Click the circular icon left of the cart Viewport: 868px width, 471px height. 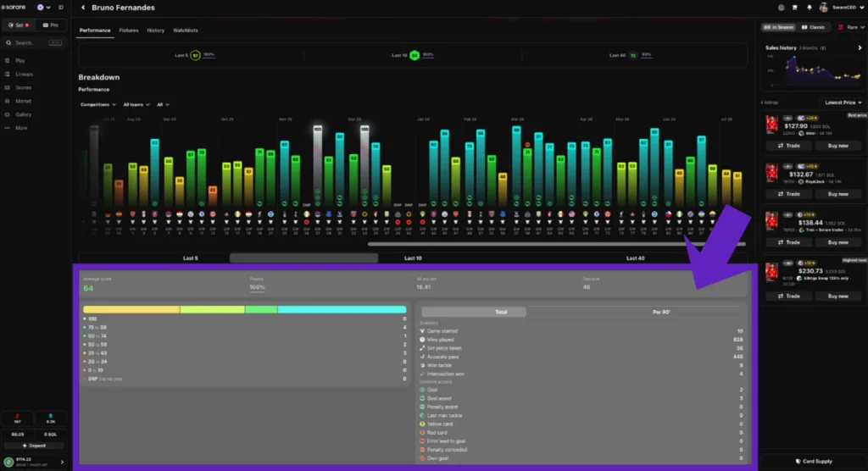tap(781, 8)
